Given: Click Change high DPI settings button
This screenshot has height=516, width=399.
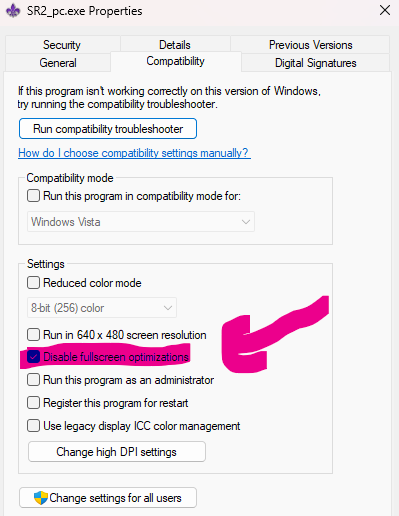Looking at the screenshot, I should pos(117,452).
